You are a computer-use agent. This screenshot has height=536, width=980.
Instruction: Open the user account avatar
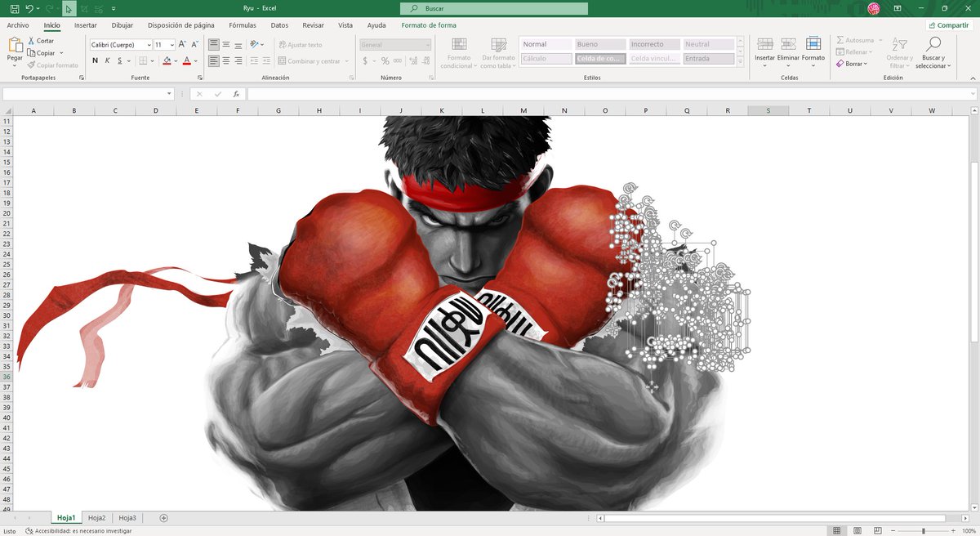coord(874,8)
